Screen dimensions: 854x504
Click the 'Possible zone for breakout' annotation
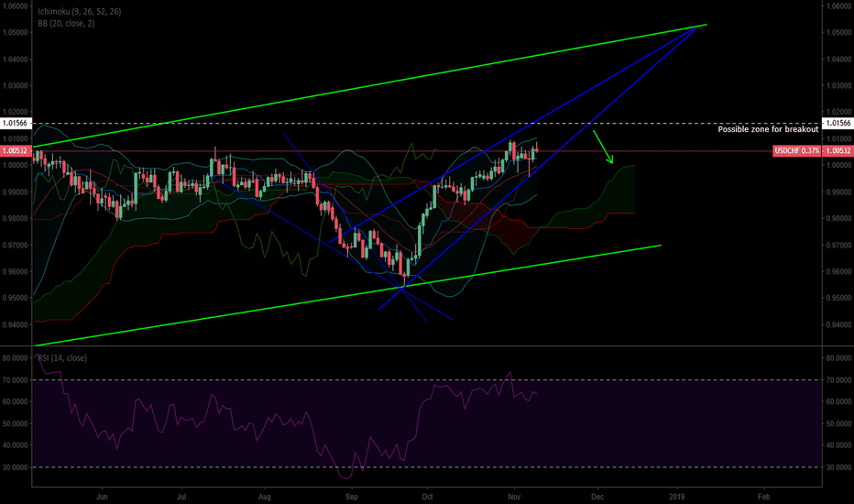point(768,130)
